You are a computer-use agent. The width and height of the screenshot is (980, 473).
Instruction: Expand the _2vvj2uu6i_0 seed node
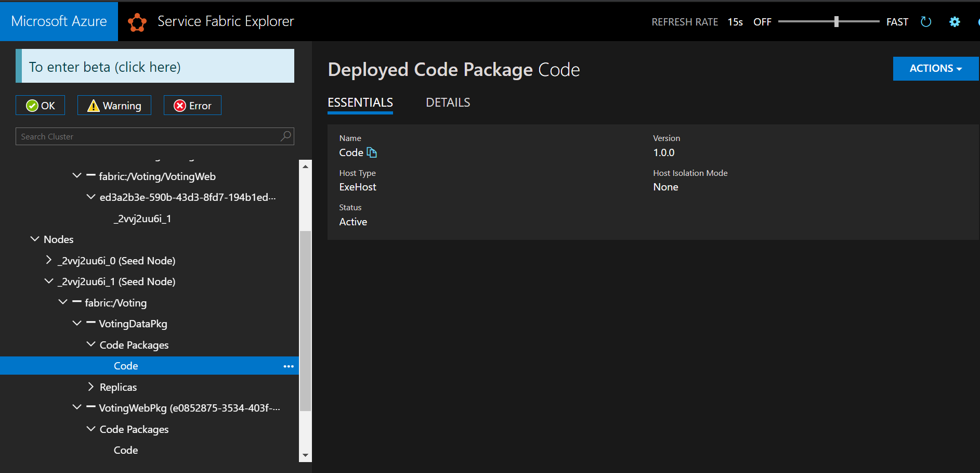click(x=48, y=260)
